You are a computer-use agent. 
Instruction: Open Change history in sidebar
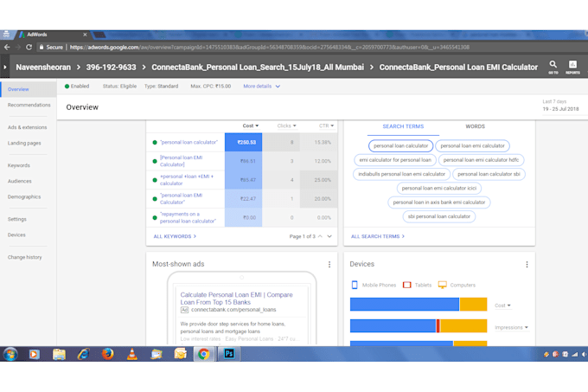coord(25,257)
